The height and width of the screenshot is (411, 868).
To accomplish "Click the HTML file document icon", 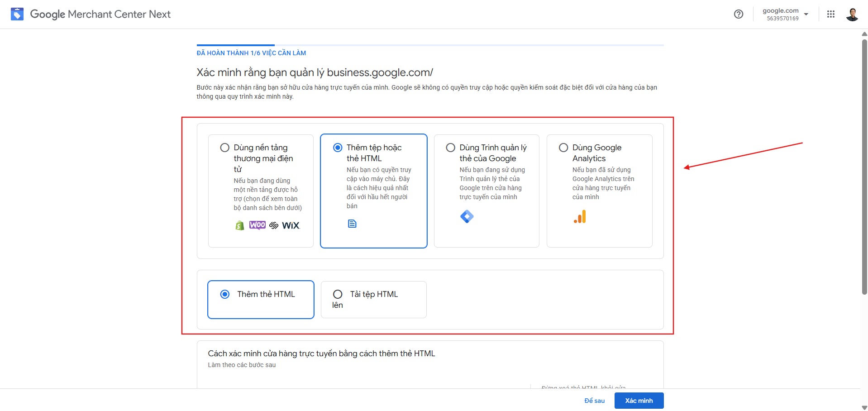I will point(352,224).
